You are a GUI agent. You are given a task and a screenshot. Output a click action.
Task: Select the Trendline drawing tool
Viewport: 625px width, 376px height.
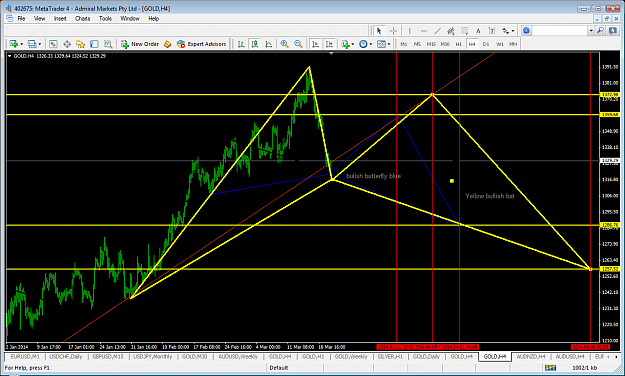coord(437,31)
